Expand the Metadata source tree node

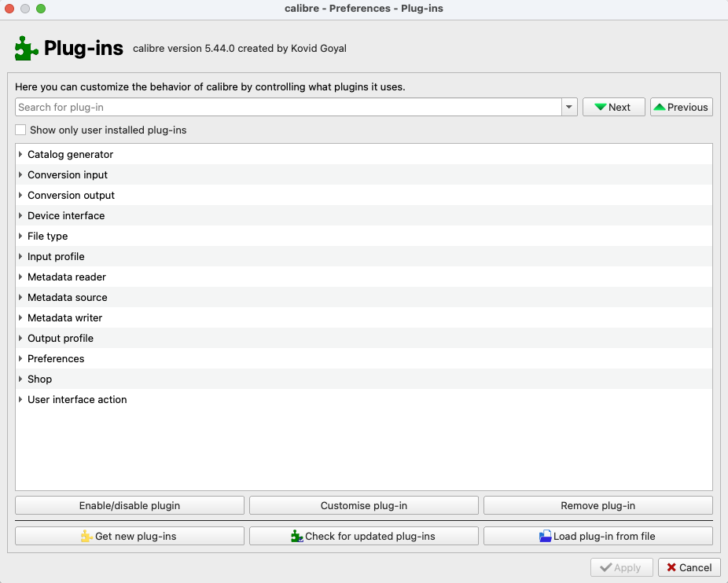point(20,298)
